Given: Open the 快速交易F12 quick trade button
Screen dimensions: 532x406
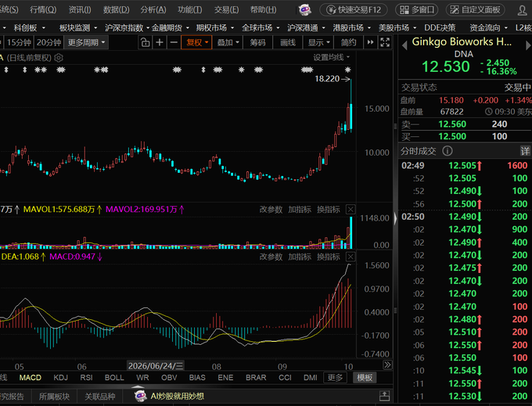Looking at the screenshot, I should [354, 10].
